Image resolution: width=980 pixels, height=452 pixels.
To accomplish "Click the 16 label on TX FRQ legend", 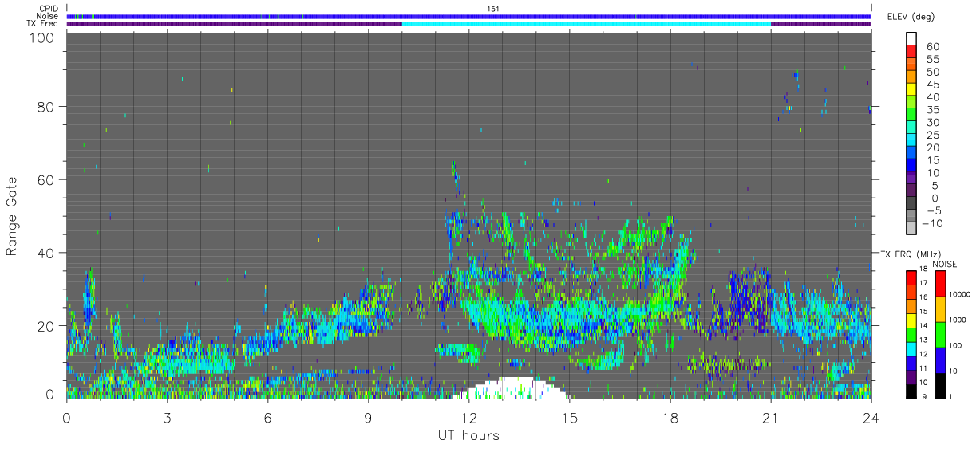I will pyautogui.click(x=925, y=297).
